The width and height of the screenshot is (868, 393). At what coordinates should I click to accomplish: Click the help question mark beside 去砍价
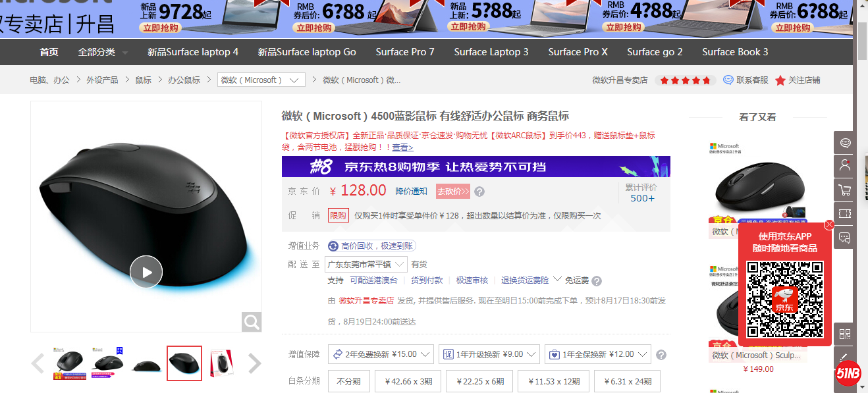(479, 192)
